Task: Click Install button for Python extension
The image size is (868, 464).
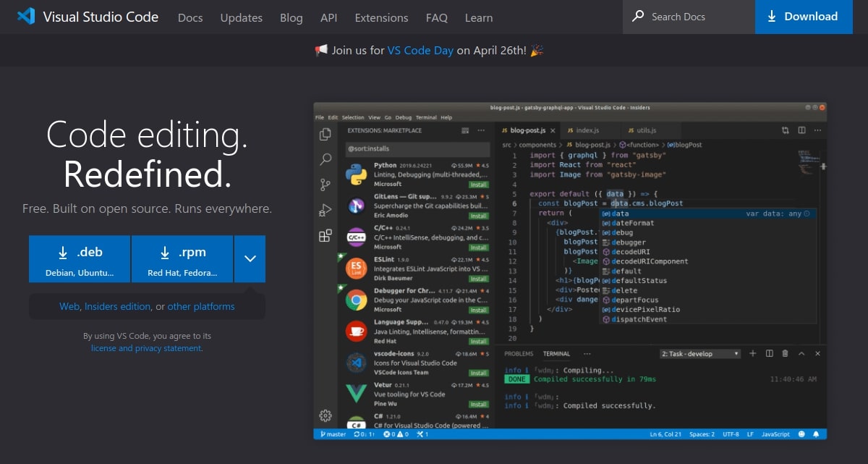Action: click(478, 185)
